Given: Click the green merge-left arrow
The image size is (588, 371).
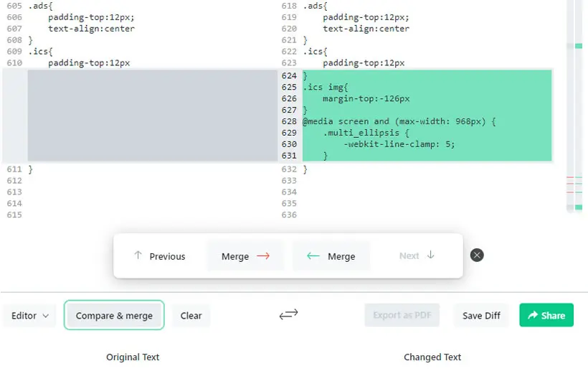Looking at the screenshot, I should click(313, 256).
